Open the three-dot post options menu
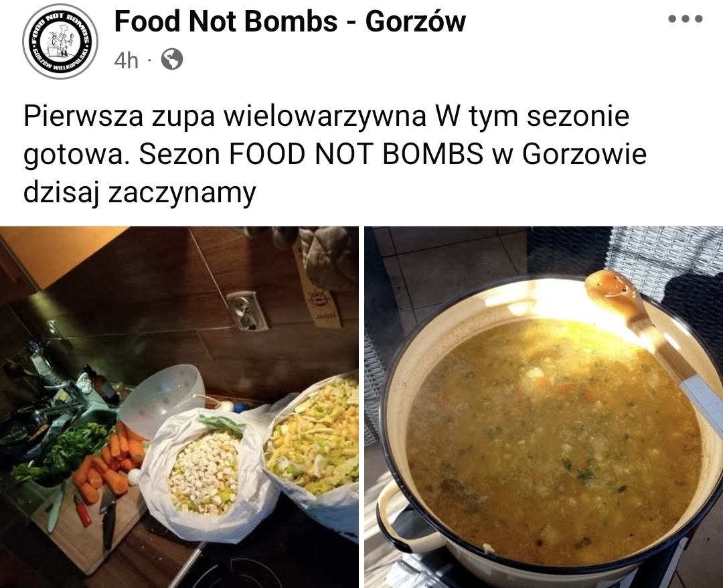The height and width of the screenshot is (588, 723). (686, 19)
